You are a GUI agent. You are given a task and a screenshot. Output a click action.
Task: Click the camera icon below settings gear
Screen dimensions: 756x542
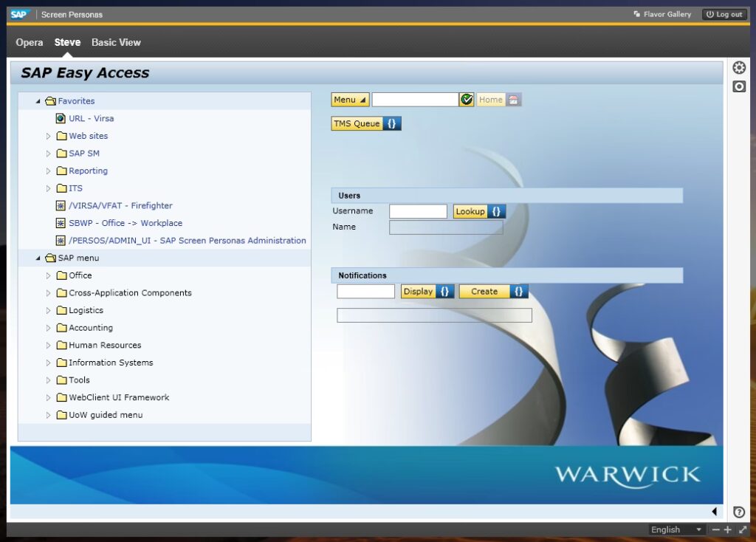[739, 86]
